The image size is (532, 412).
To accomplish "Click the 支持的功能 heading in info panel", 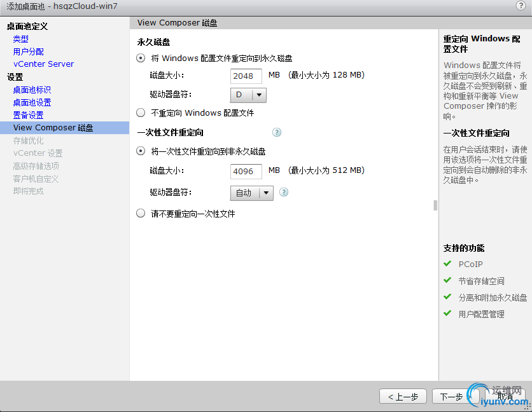I will click(463, 248).
